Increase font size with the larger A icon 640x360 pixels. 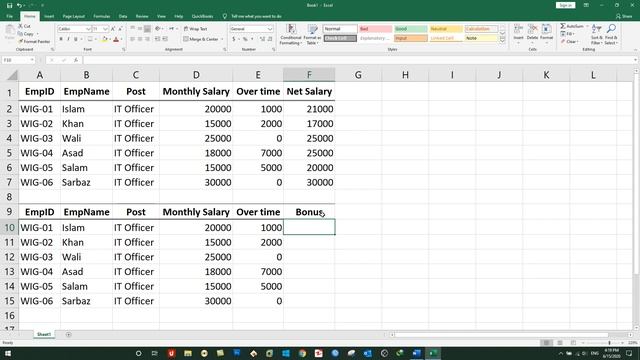pos(113,29)
